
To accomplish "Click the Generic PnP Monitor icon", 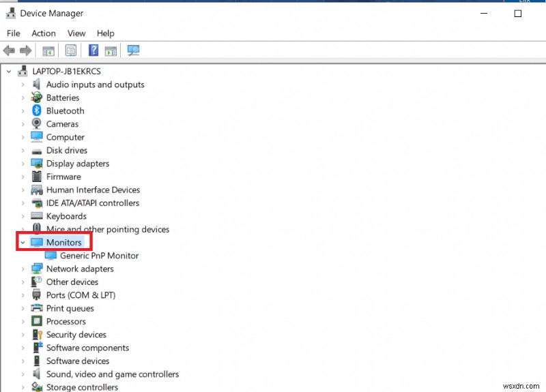I will coord(51,256).
